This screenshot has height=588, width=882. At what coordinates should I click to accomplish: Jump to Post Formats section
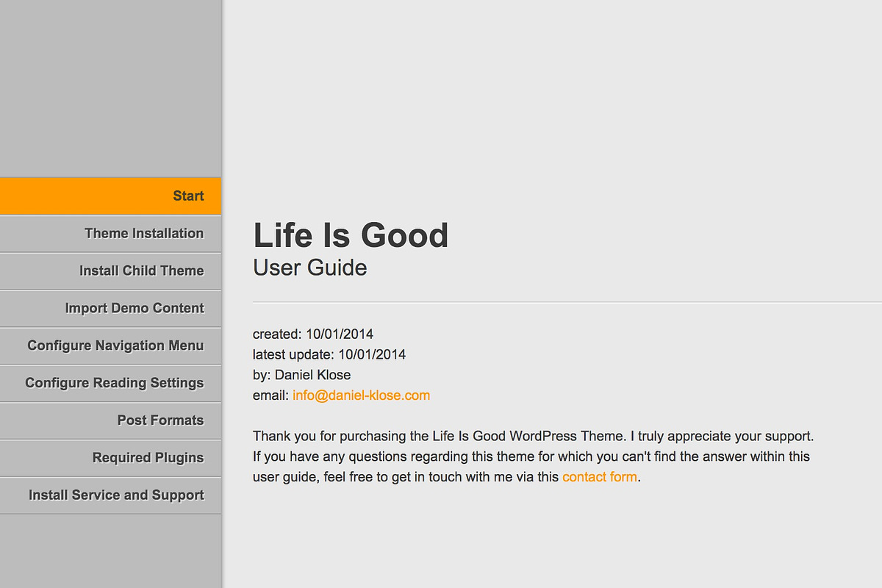point(110,421)
